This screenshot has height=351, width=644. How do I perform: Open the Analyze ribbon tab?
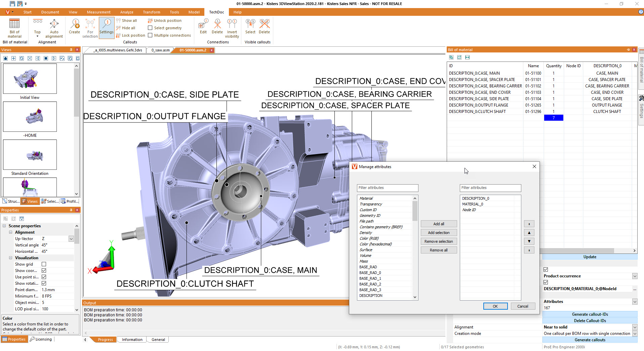coord(127,12)
